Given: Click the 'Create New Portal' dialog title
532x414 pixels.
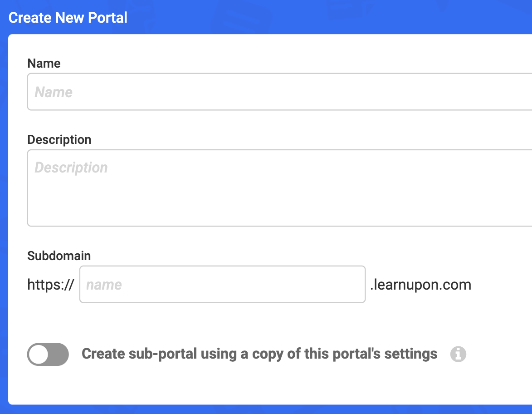Looking at the screenshot, I should point(68,17).
